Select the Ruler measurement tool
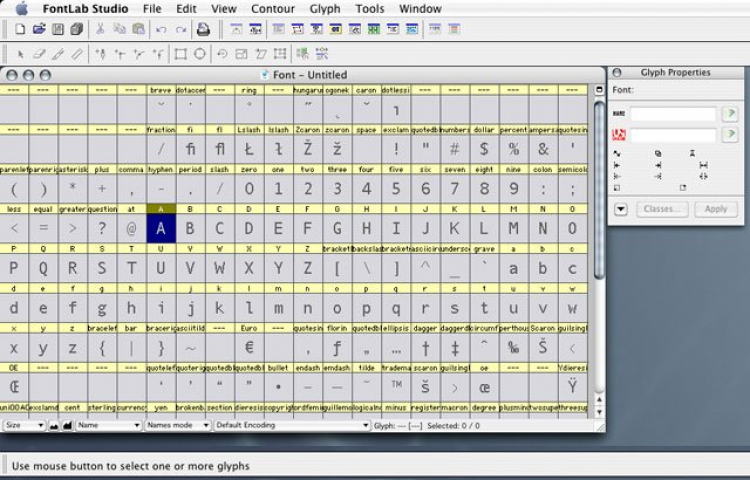 [x=77, y=54]
